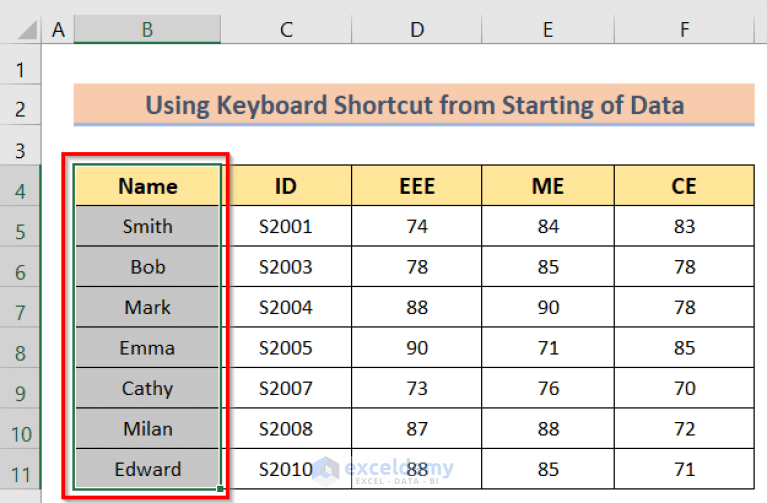Click Milan's ME score 88
The width and height of the screenshot is (767, 503).
548,429
